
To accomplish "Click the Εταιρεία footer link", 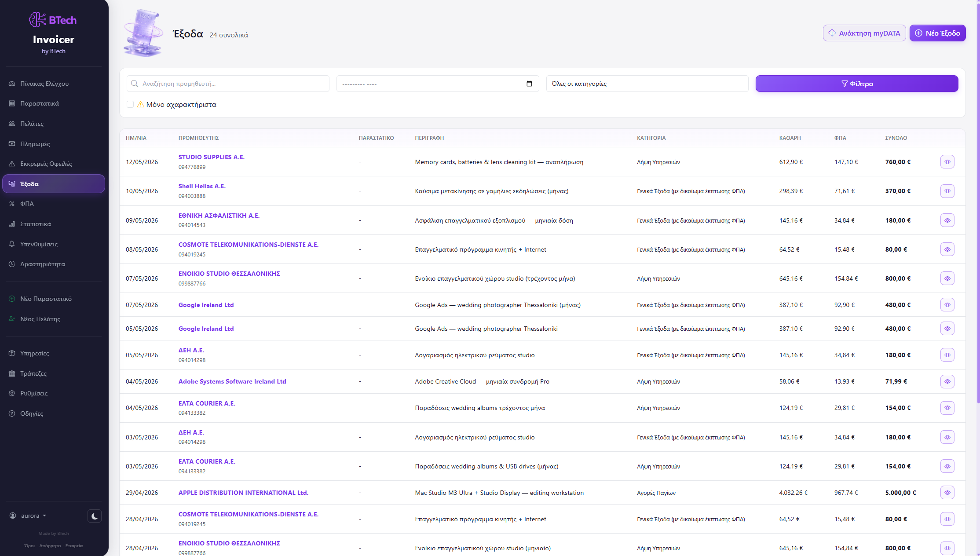I will [74, 546].
